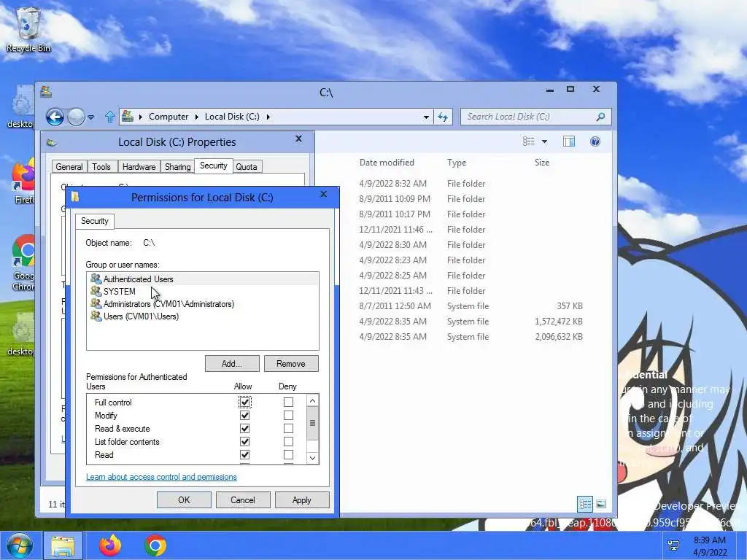
Task: Open the Windows Start orb
Action: [x=19, y=545]
